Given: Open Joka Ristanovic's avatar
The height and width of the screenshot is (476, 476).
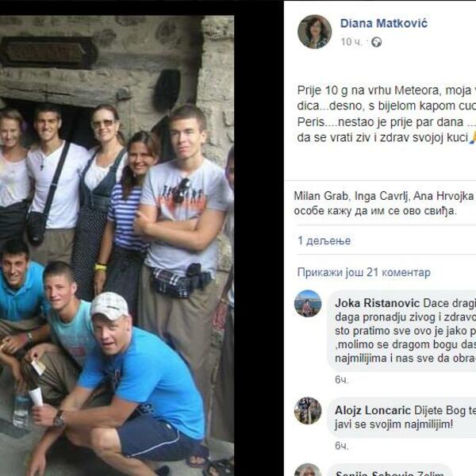Looking at the screenshot, I should (x=308, y=304).
